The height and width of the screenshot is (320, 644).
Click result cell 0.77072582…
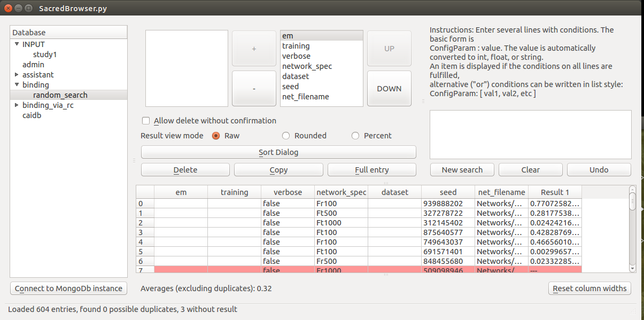click(x=555, y=204)
